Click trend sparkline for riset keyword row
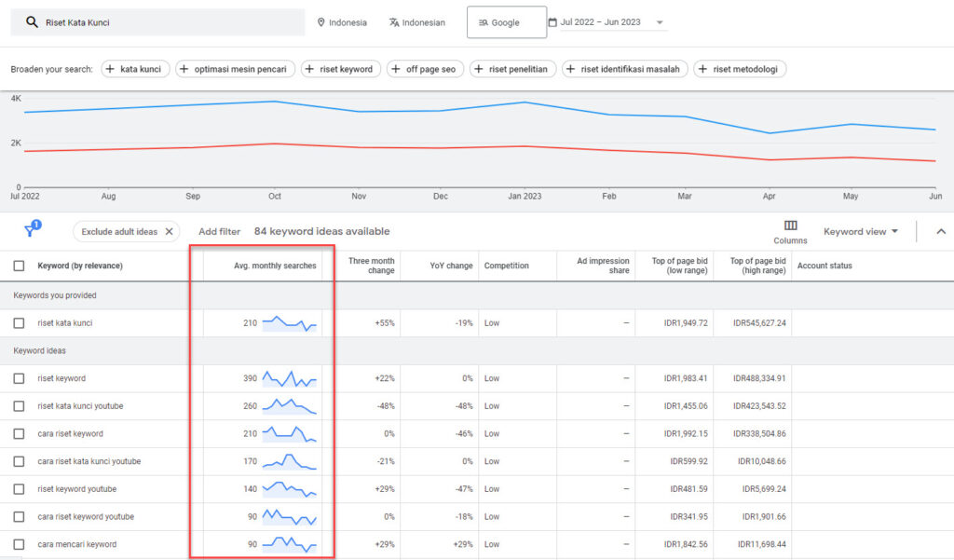This screenshot has width=954, height=560. click(x=289, y=378)
